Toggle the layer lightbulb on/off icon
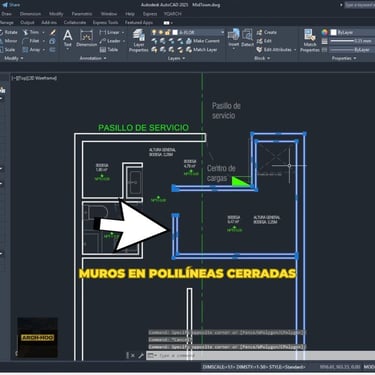 [154, 32]
